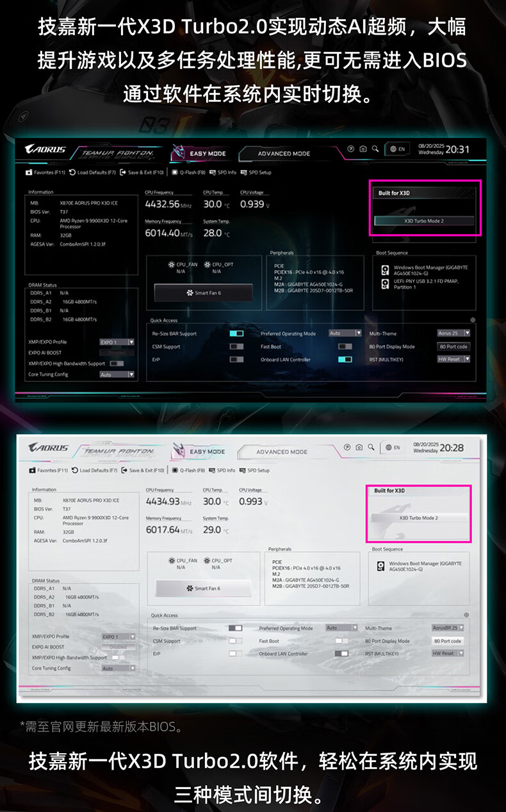506x812 pixels.
Task: Toggle Fast Boot switch in dark BIOS
Action: tap(345, 347)
